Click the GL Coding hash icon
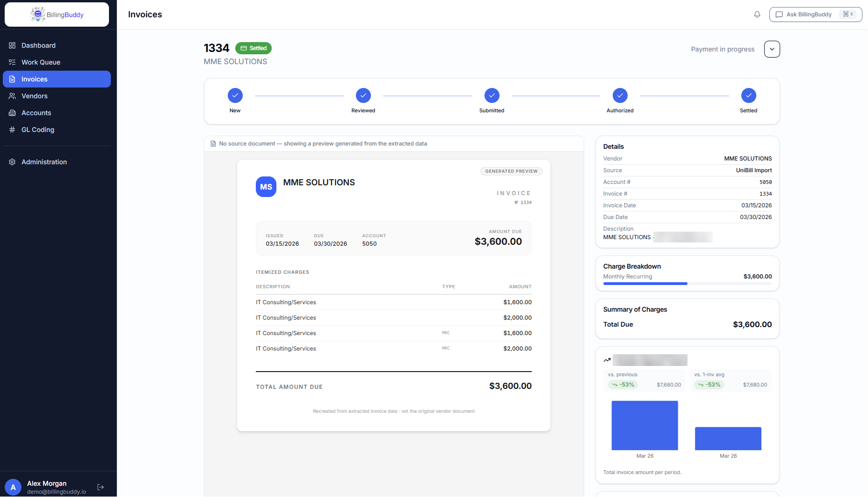This screenshot has height=497, width=868. [12, 130]
